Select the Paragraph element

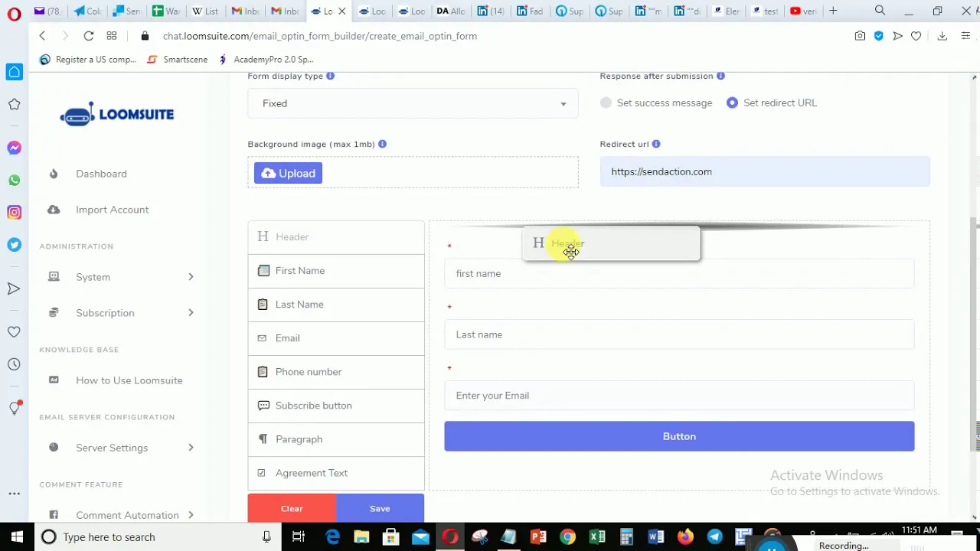point(336,439)
